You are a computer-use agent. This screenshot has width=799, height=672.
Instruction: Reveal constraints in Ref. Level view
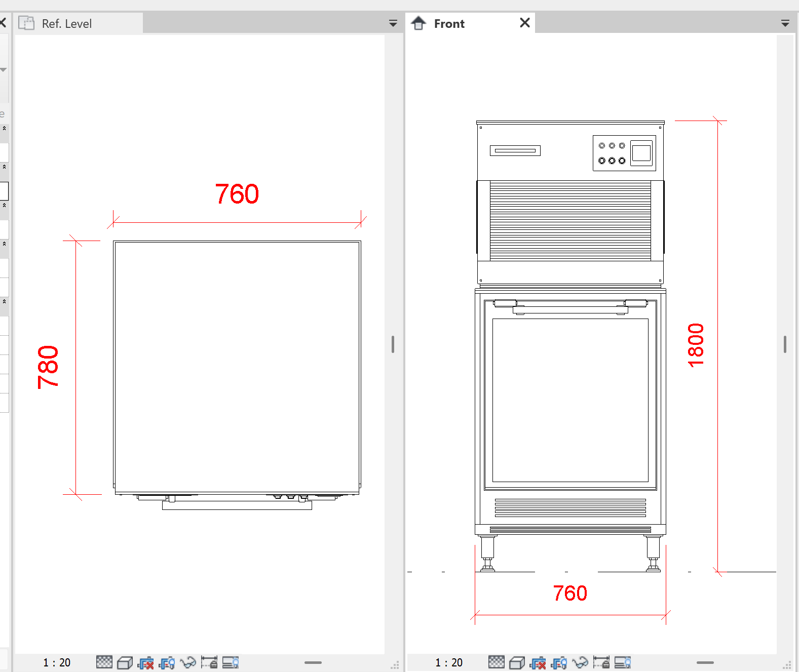209,662
